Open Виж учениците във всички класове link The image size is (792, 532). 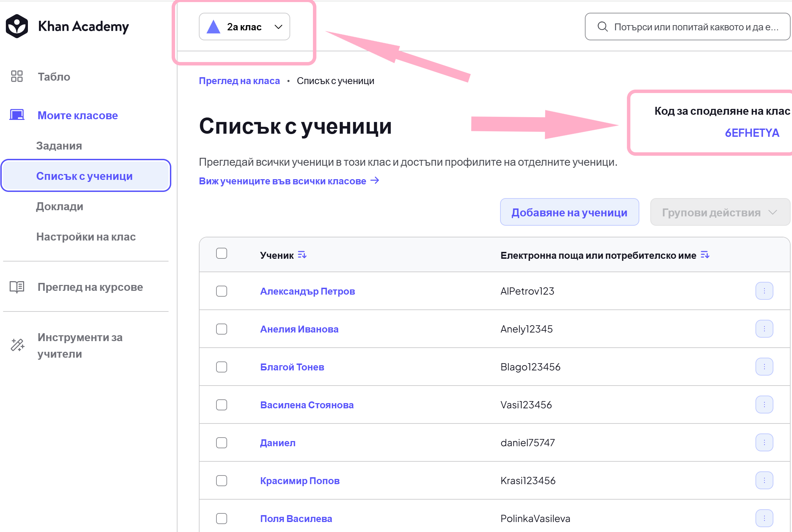pyautogui.click(x=283, y=181)
